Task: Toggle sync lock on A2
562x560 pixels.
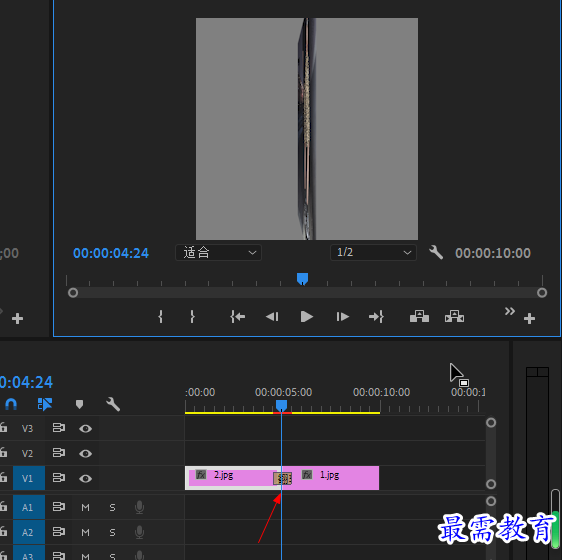Action: [59, 532]
